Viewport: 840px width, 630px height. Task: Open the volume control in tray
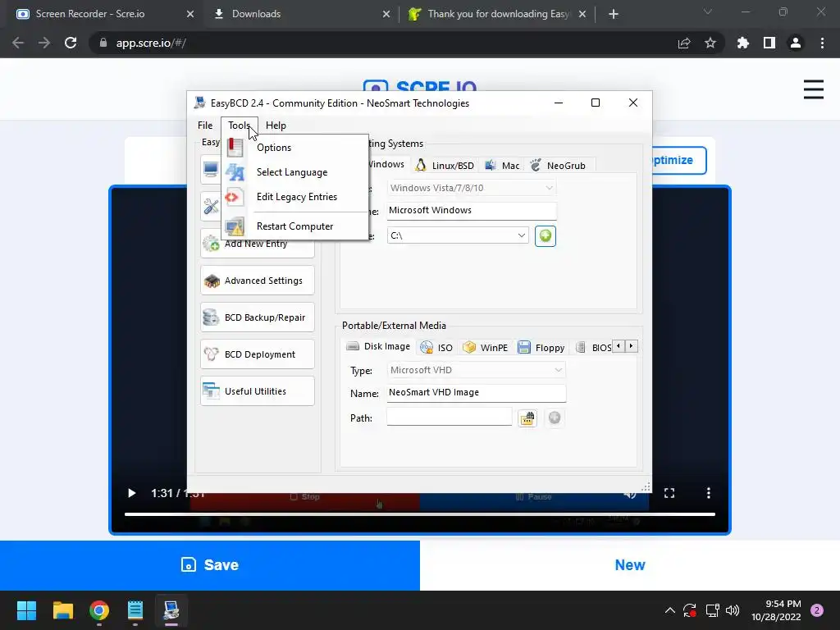click(x=733, y=610)
